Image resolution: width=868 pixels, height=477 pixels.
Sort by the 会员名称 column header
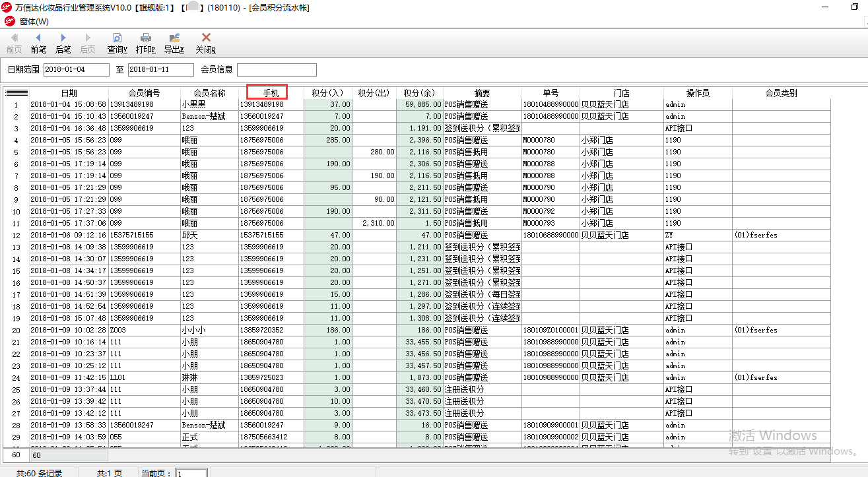point(209,93)
